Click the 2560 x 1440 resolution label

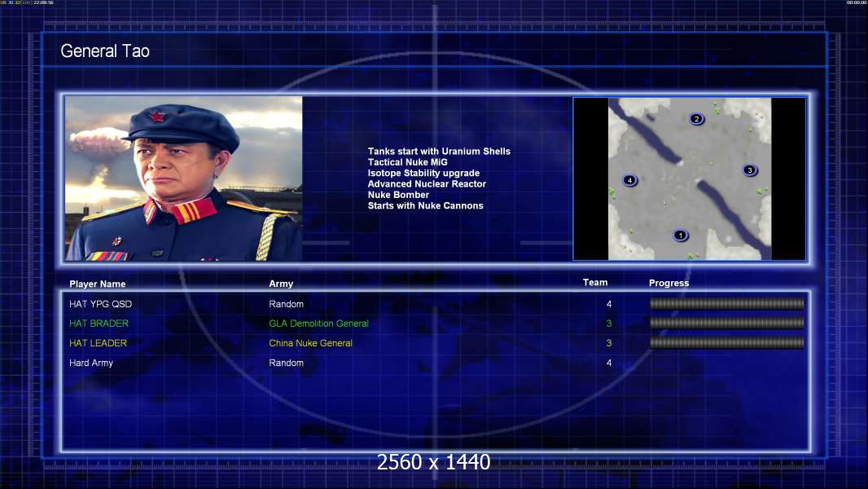433,462
